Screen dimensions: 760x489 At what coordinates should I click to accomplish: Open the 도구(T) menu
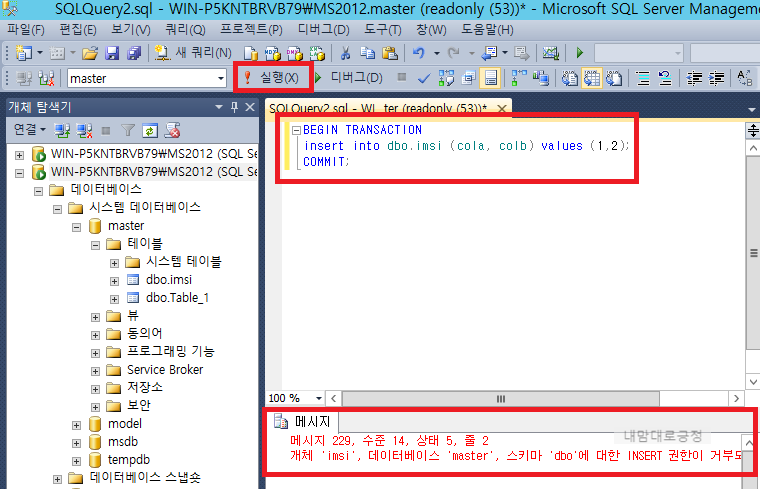tap(382, 30)
